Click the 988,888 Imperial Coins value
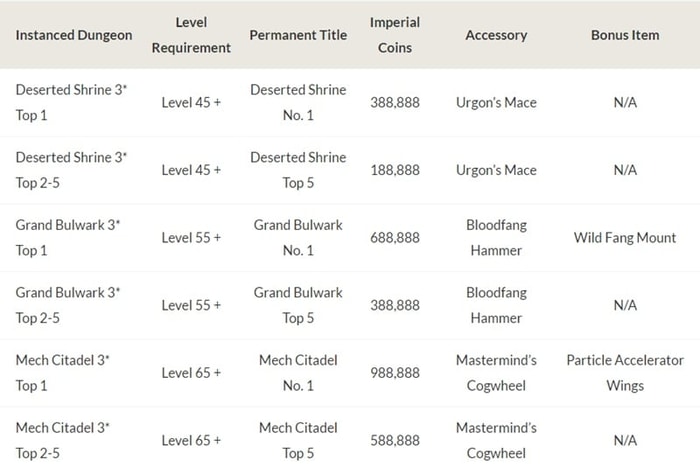The width and height of the screenshot is (700, 474). point(395,373)
